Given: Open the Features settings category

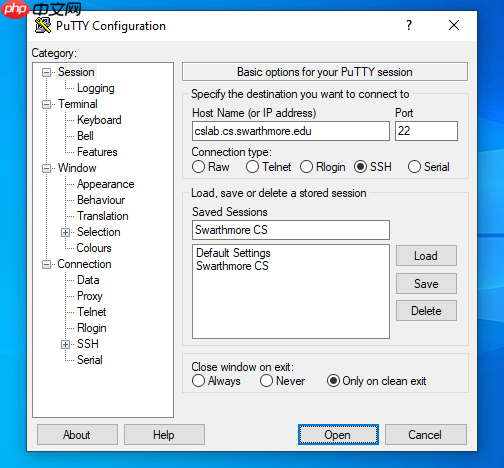Looking at the screenshot, I should click(x=97, y=152).
